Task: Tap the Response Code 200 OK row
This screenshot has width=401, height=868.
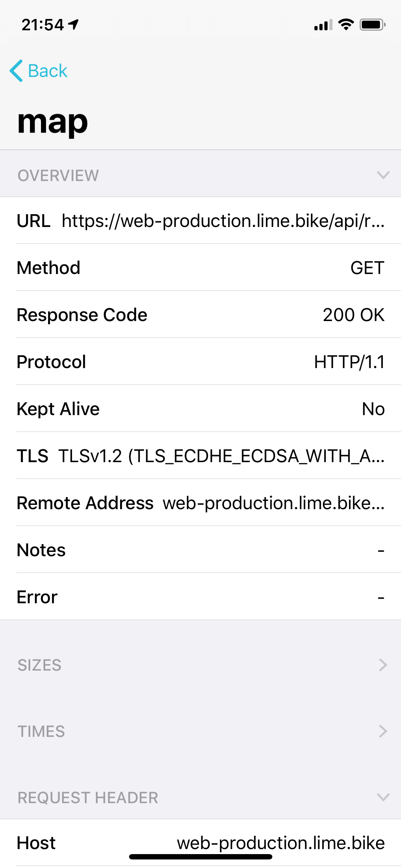Action: click(x=200, y=314)
